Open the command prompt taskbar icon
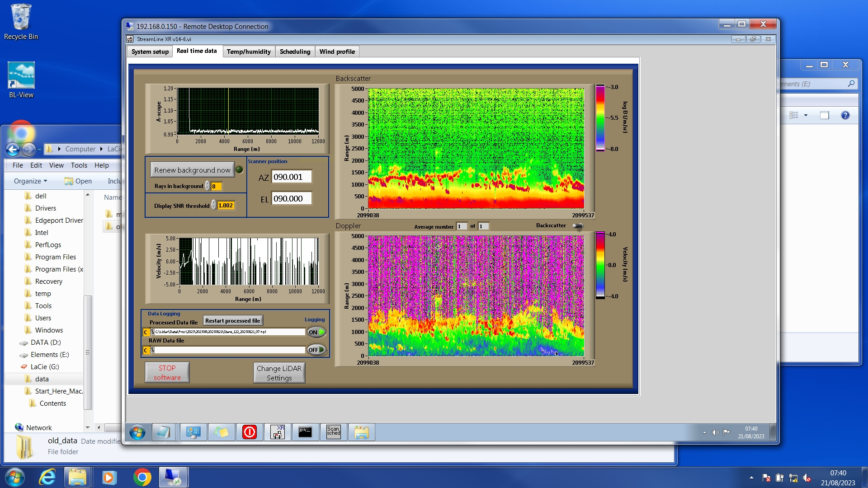868x488 pixels. coord(305,432)
